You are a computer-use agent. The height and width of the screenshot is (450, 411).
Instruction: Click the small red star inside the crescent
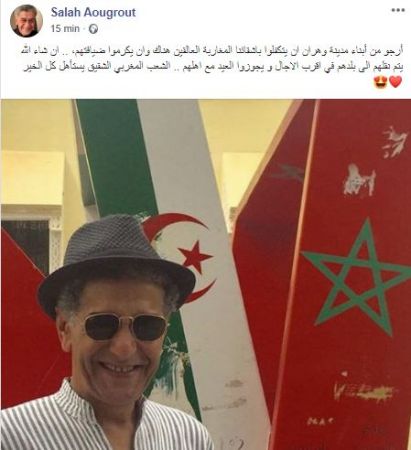195,257
